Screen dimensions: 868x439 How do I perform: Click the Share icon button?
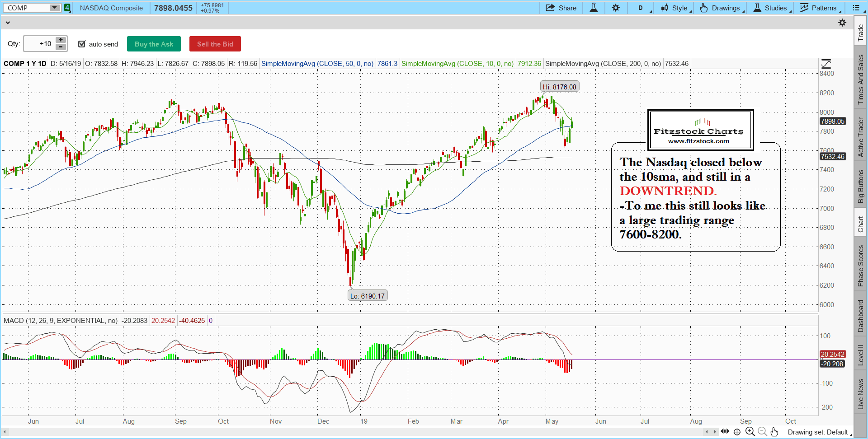[x=561, y=8]
